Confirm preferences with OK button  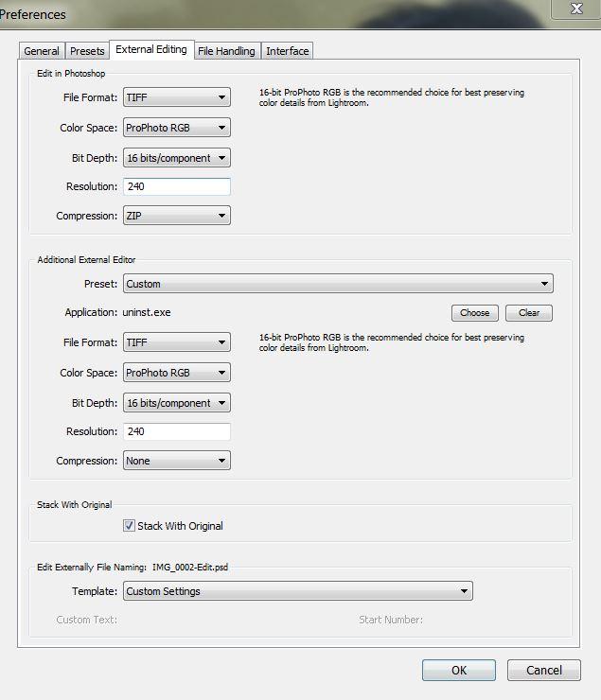click(459, 671)
